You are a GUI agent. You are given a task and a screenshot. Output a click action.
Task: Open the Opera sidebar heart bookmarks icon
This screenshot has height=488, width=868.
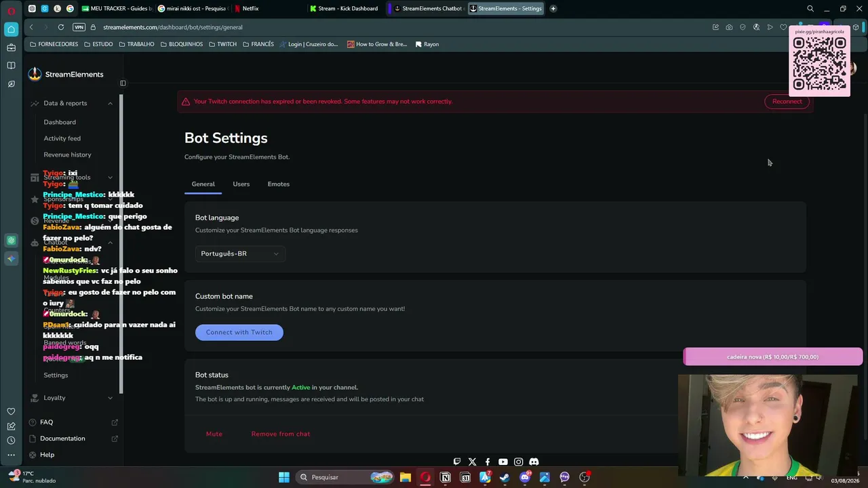[11, 411]
